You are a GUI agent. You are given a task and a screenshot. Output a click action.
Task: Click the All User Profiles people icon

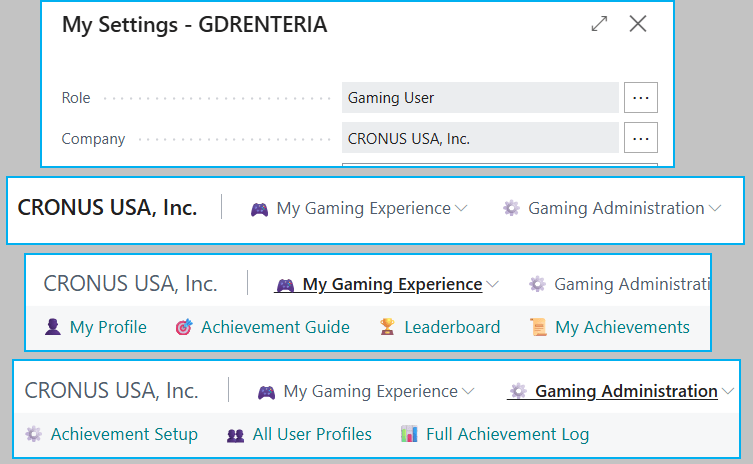click(236, 434)
